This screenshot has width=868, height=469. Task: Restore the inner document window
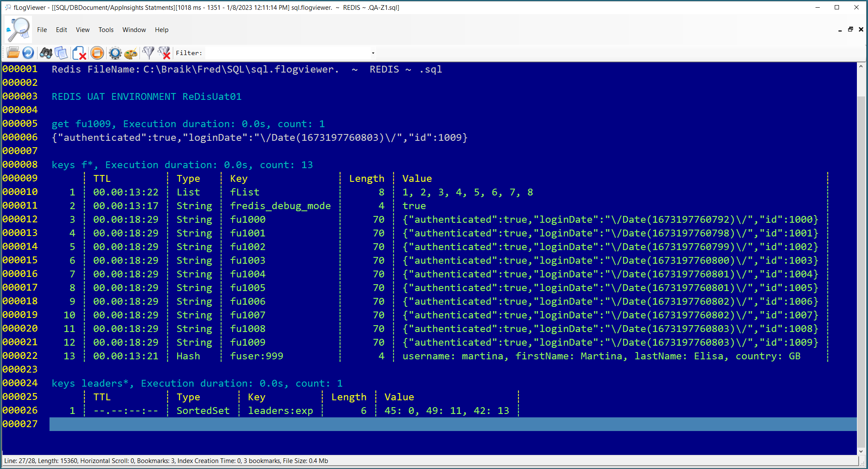point(851,29)
